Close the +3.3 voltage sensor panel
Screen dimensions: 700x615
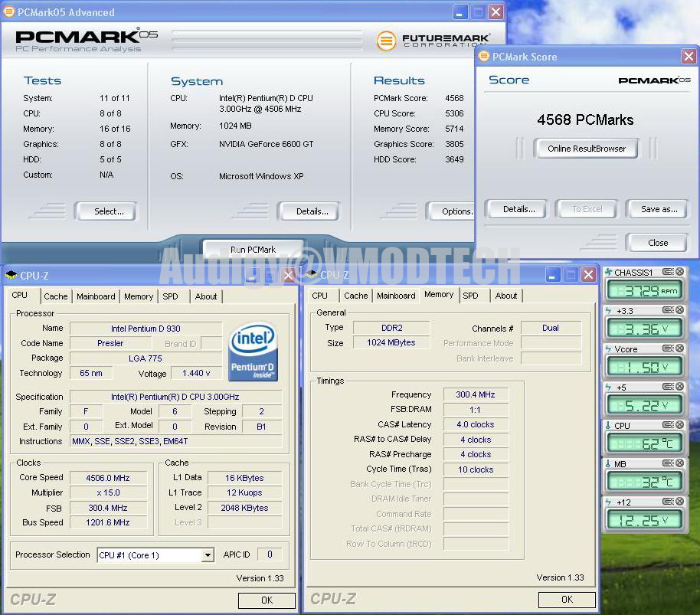[679, 310]
